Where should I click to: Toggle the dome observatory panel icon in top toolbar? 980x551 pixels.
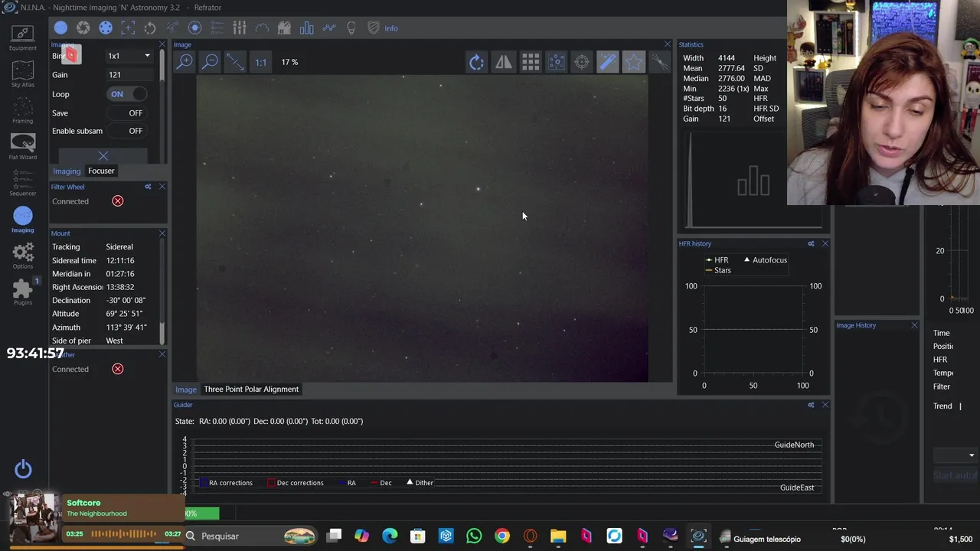click(x=284, y=28)
